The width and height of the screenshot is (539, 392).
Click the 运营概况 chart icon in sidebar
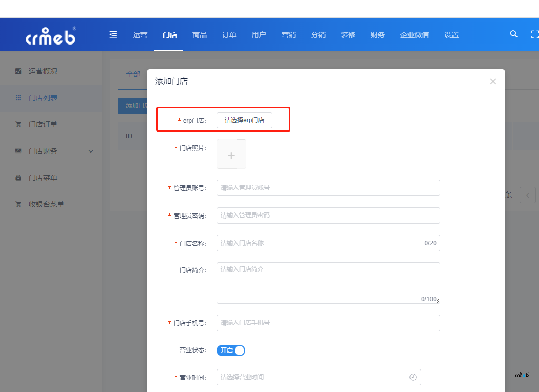coord(18,71)
